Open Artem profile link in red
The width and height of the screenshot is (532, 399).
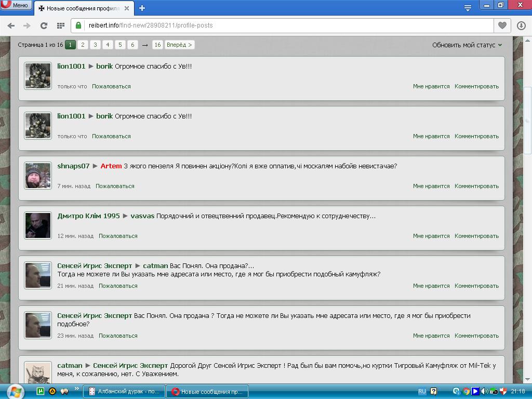[111, 166]
